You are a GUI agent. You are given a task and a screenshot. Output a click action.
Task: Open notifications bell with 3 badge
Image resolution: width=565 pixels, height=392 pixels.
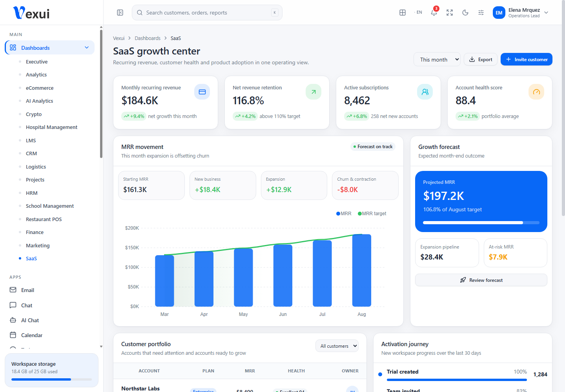coord(434,12)
